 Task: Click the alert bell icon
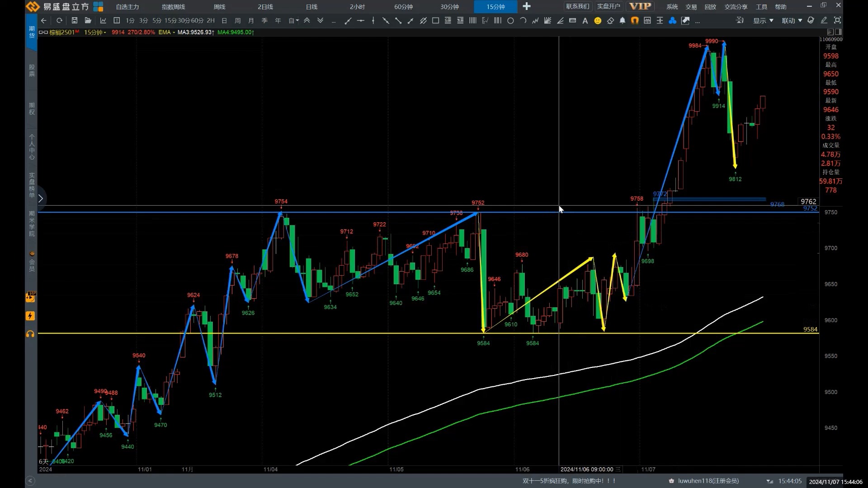(623, 20)
